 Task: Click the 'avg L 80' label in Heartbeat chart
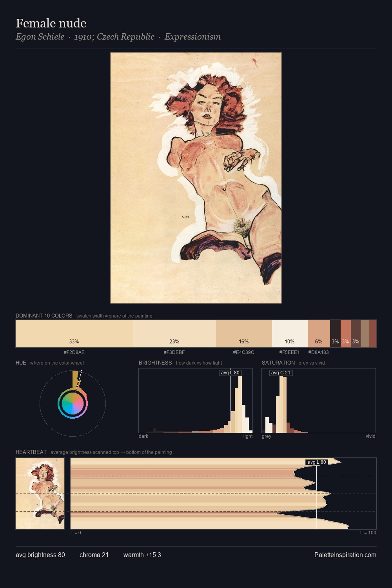pyautogui.click(x=317, y=462)
